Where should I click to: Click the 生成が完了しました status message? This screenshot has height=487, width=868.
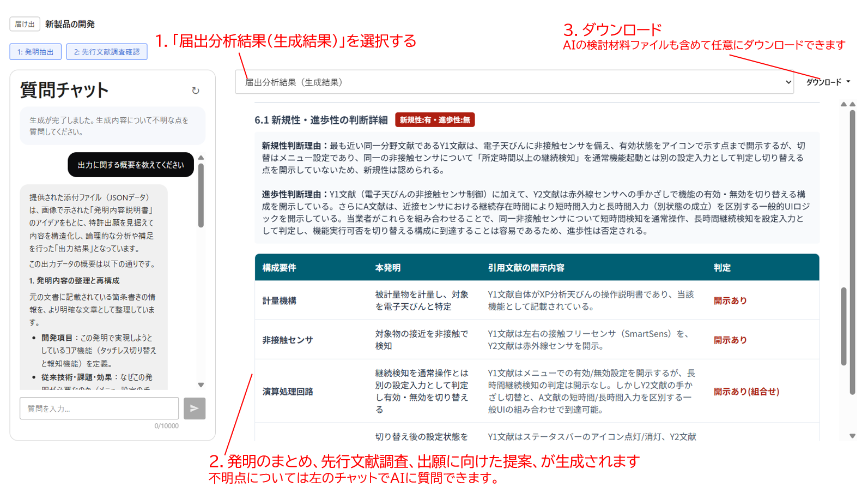(113, 126)
